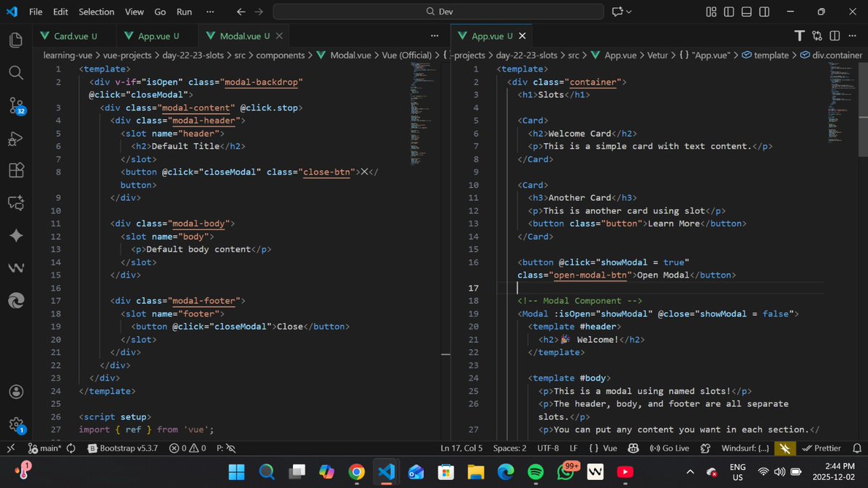
Task: Click the Synchronize Changes icon in status bar
Action: click(71, 448)
